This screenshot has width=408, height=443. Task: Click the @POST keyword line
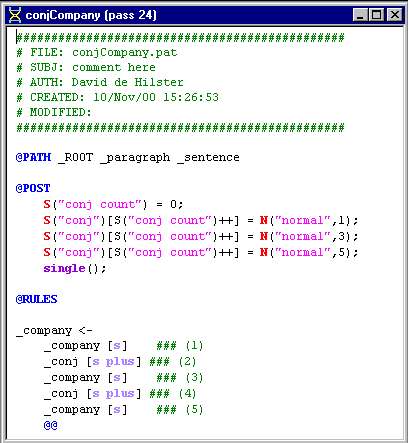click(33, 188)
